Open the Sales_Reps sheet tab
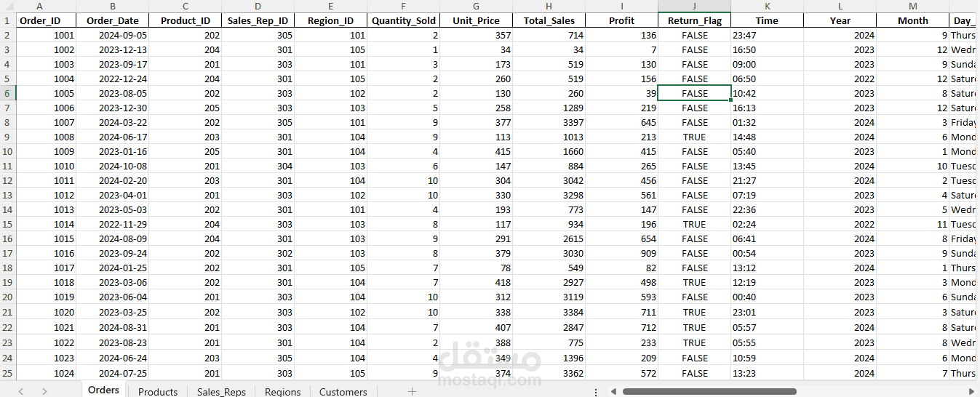 [x=221, y=391]
